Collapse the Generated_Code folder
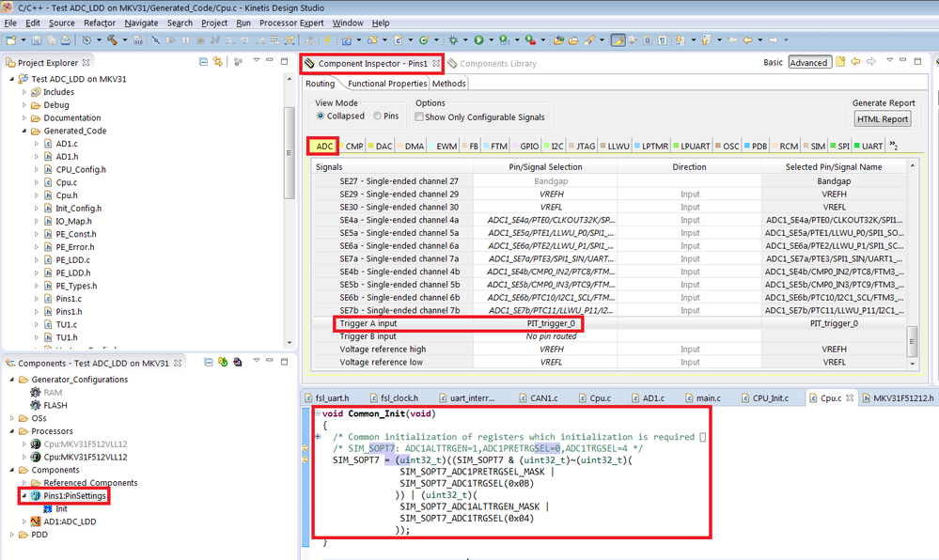 tap(24, 131)
